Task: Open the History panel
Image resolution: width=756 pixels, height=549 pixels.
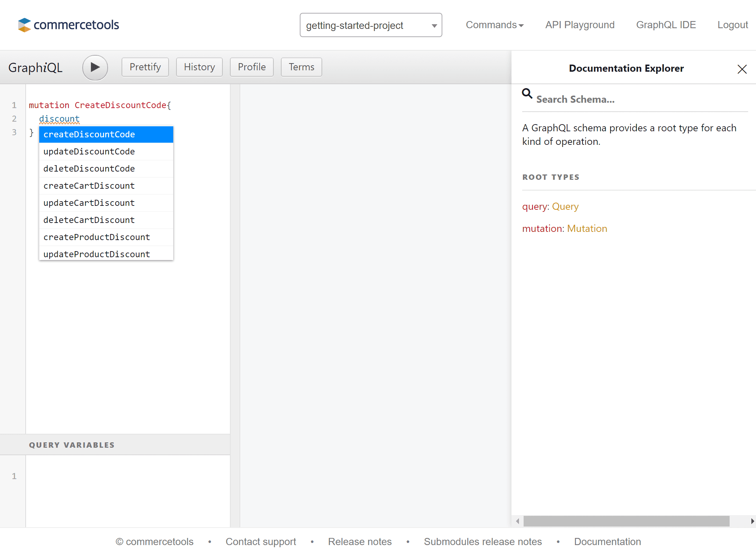Action: coord(199,67)
